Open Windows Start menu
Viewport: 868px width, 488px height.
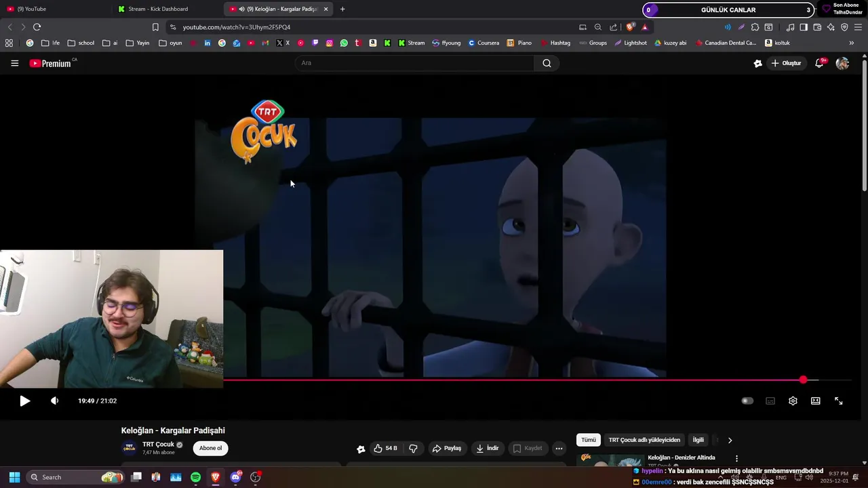pyautogui.click(x=14, y=477)
